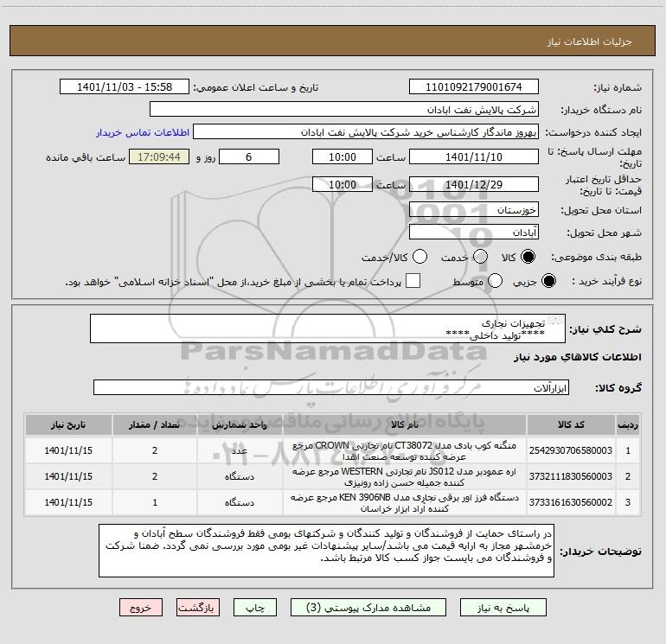Click the عدد unit cell in row 1

(240, 450)
